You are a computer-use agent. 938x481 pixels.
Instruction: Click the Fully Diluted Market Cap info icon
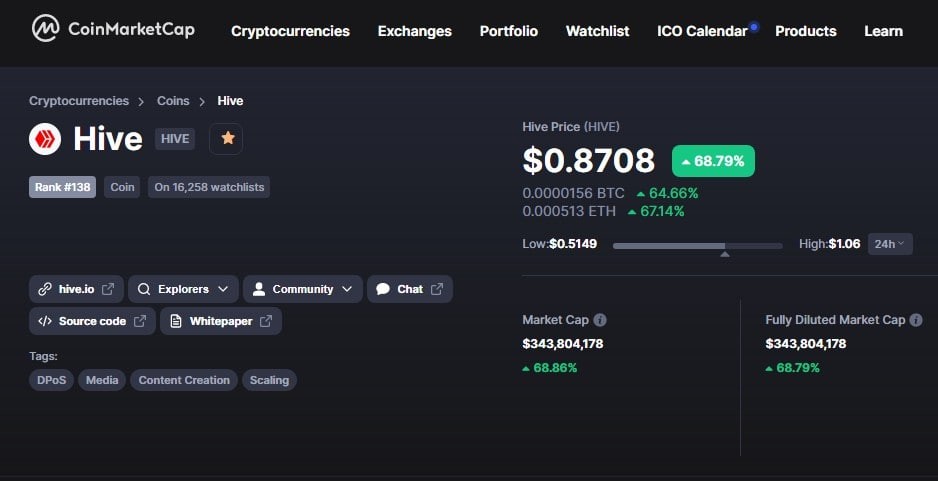915,320
